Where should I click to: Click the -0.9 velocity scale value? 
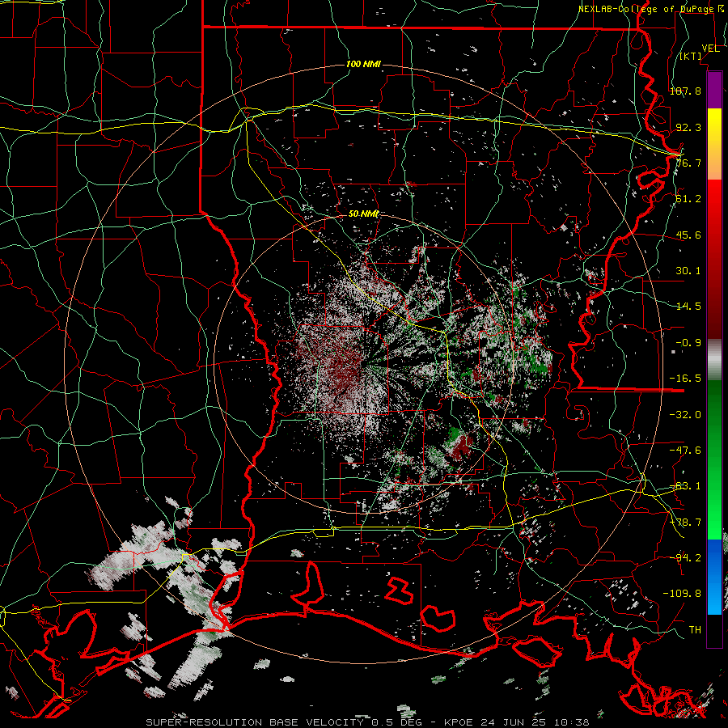pyautogui.click(x=688, y=343)
